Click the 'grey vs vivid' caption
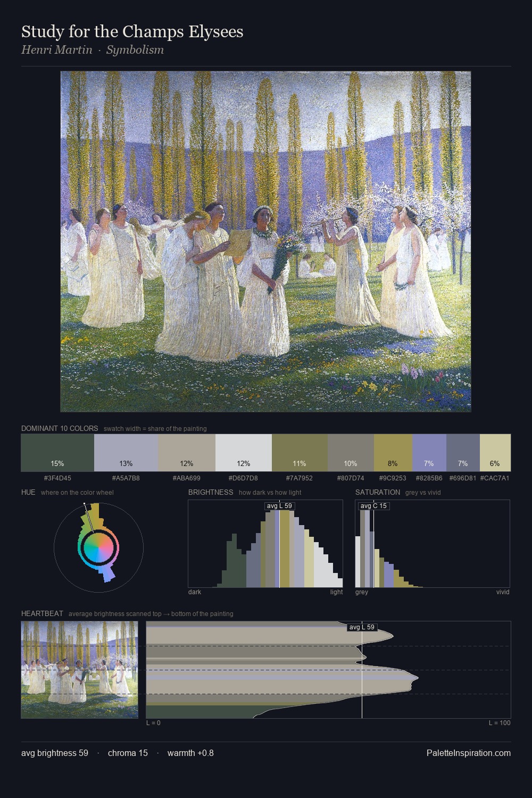The width and height of the screenshot is (532, 798). (x=423, y=493)
